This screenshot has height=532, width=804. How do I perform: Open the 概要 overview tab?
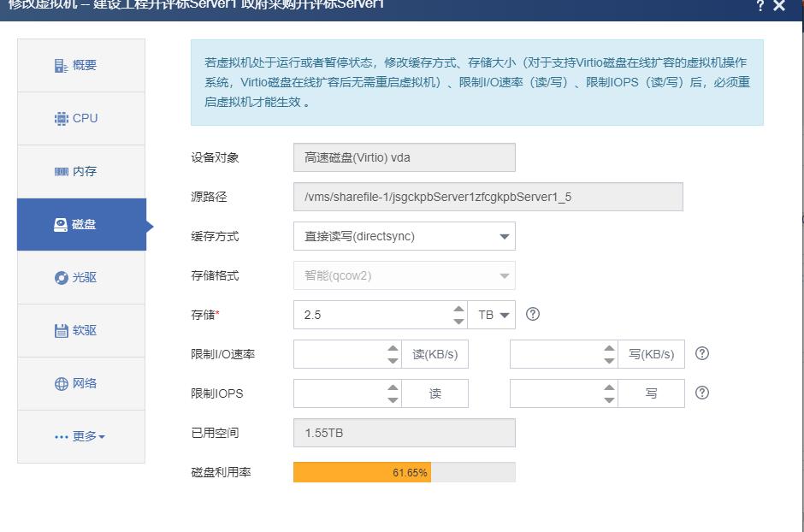[81, 66]
